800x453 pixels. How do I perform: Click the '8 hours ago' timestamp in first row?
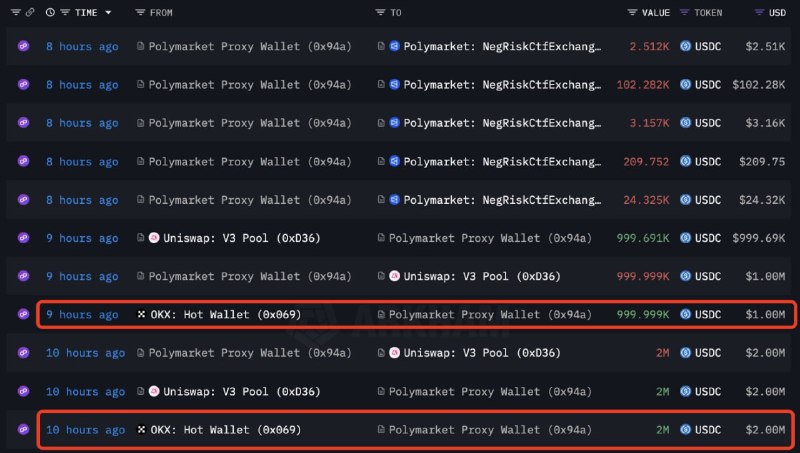coord(82,46)
